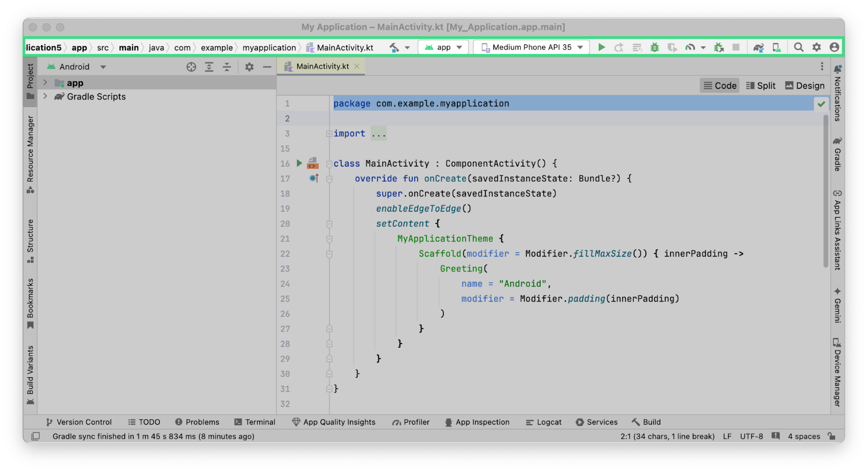
Task: Open the Terminal tool window tab
Action: [x=255, y=422]
